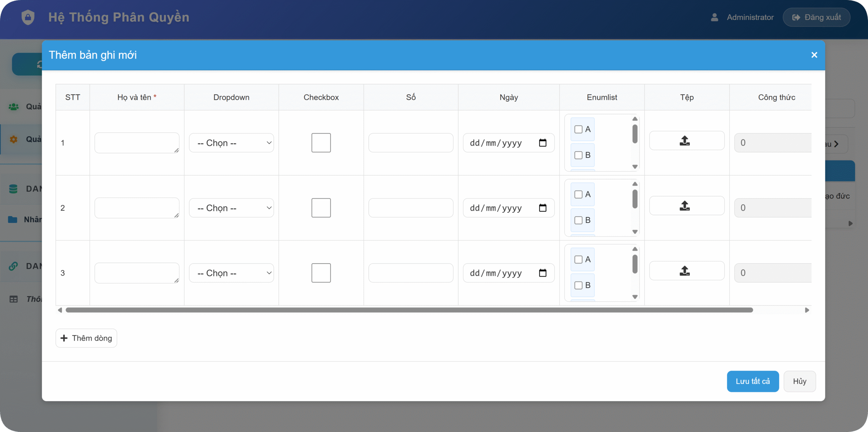The image size is (868, 432).
Task: Close the Thêm bản ghi mới dialog
Action: (x=814, y=55)
